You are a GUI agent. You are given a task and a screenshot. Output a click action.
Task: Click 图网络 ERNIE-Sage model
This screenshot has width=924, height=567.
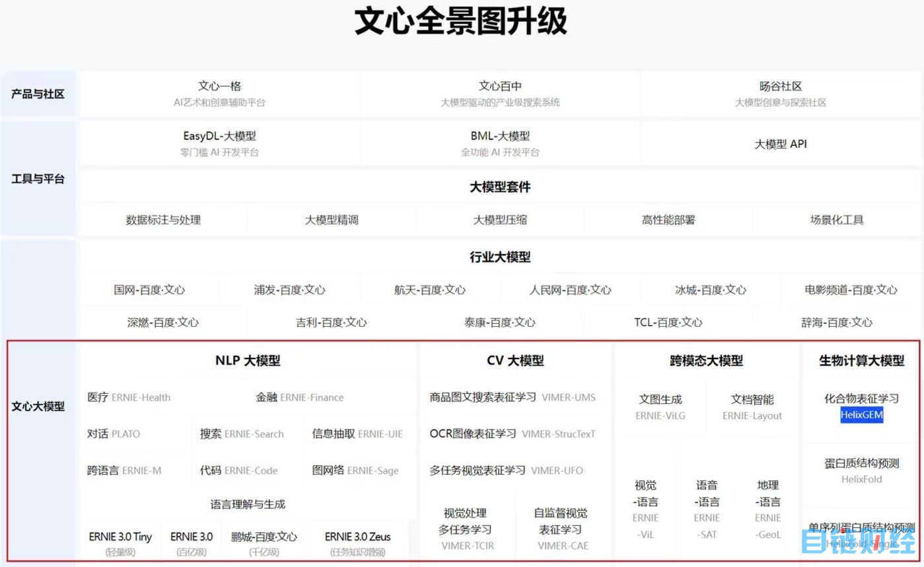pos(355,471)
